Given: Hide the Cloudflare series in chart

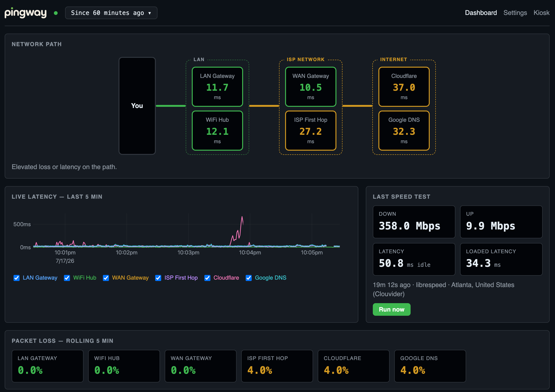Looking at the screenshot, I should (x=207, y=278).
